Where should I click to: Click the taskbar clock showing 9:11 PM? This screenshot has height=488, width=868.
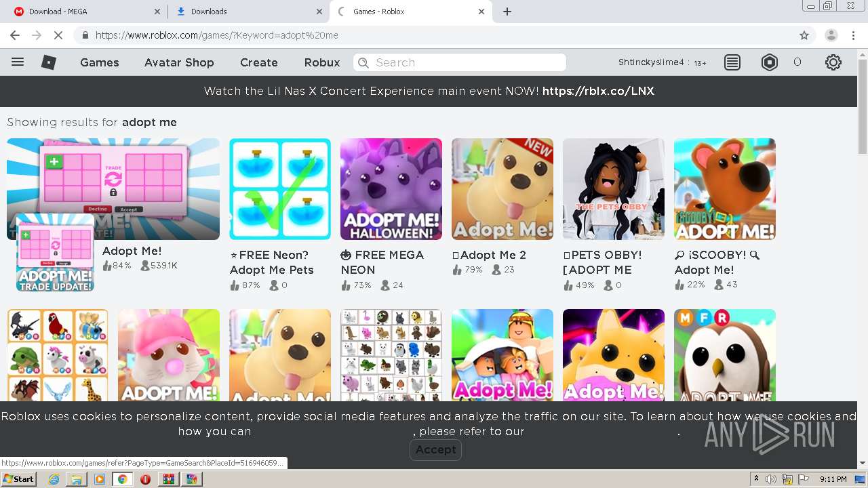[833, 479]
